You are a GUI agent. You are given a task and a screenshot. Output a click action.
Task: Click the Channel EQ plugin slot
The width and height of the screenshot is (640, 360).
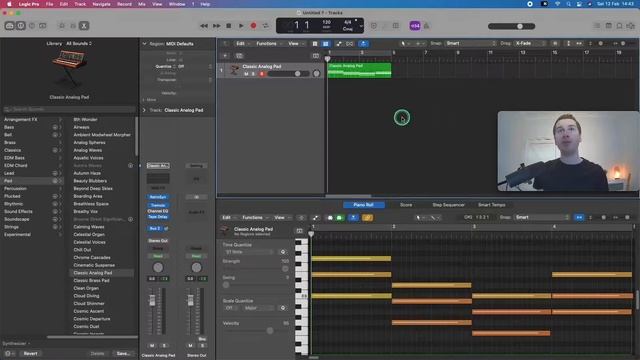pos(158,211)
